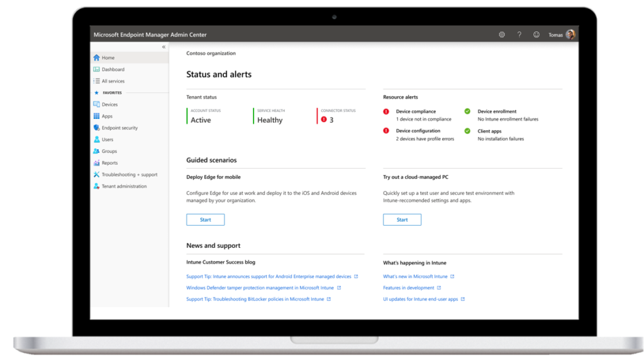The height and width of the screenshot is (363, 644).
Task: Select the Endpoint security shield icon
Action: (x=96, y=128)
